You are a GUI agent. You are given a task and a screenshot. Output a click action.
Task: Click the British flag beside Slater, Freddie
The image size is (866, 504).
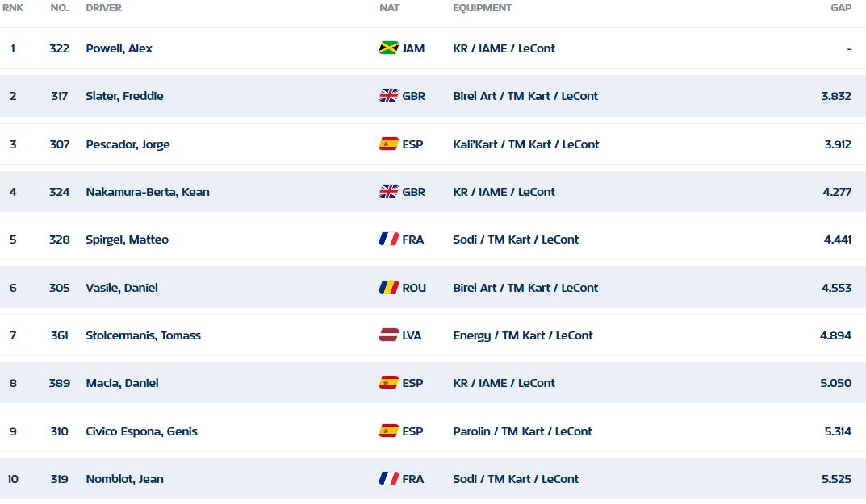[389, 95]
